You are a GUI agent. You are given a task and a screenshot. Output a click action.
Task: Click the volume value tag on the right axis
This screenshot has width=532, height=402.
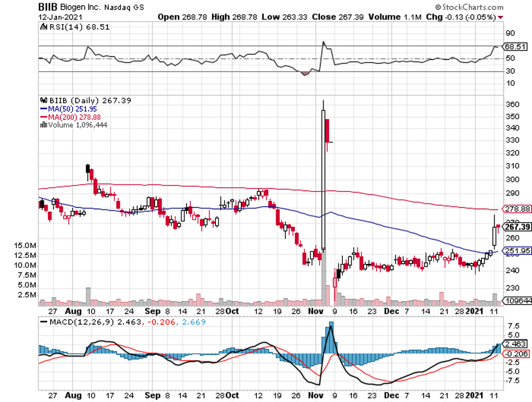tap(518, 301)
